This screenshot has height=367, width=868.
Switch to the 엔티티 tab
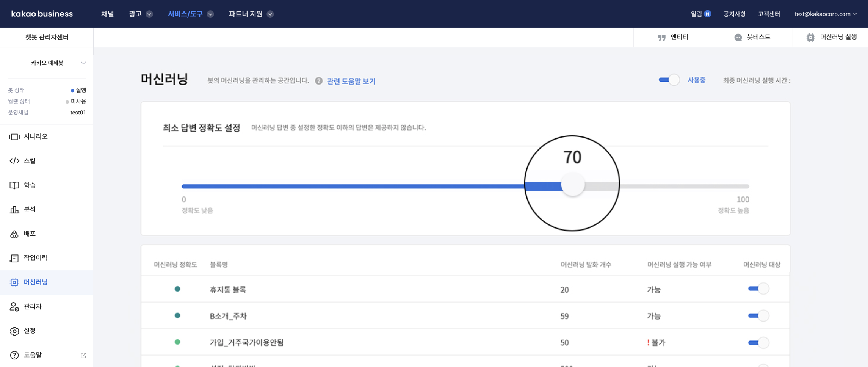pos(673,37)
